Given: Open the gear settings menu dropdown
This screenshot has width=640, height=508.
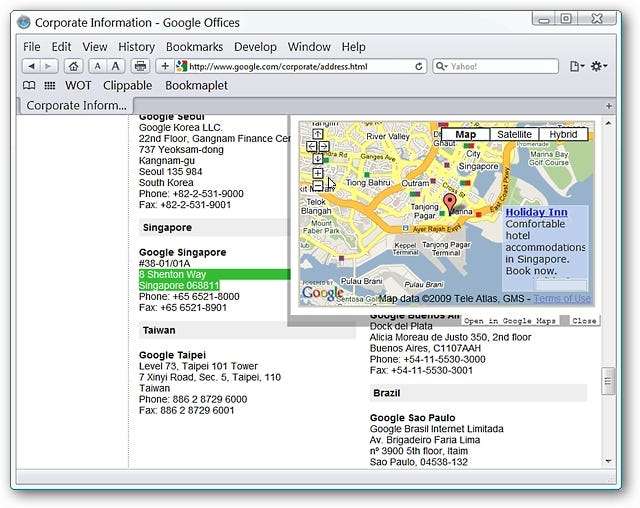Looking at the screenshot, I should pyautogui.click(x=600, y=66).
